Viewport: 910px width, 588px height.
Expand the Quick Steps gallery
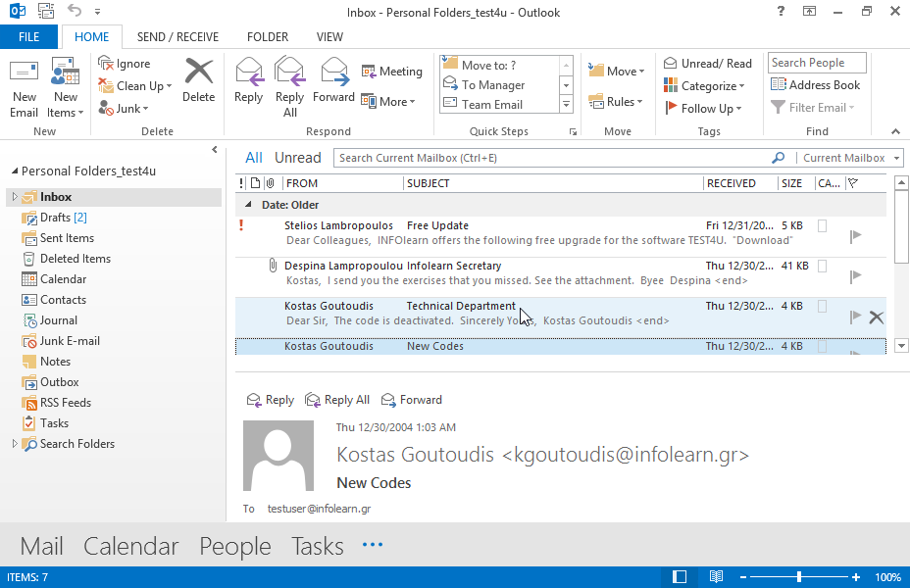566,105
